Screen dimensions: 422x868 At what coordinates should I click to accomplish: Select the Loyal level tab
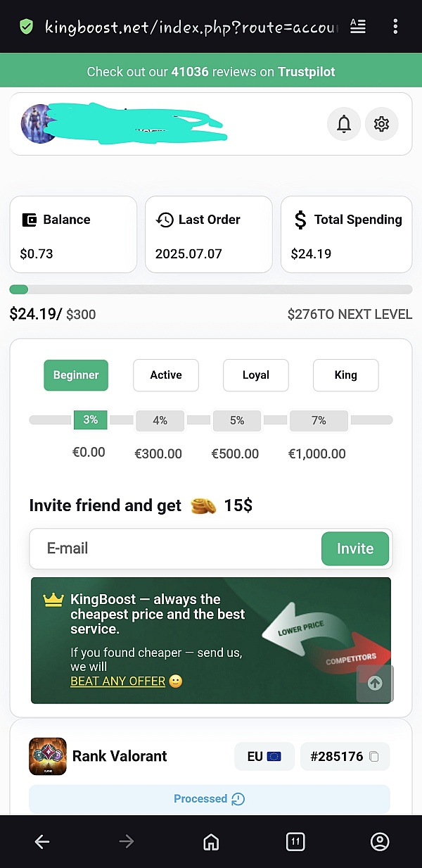coord(256,375)
